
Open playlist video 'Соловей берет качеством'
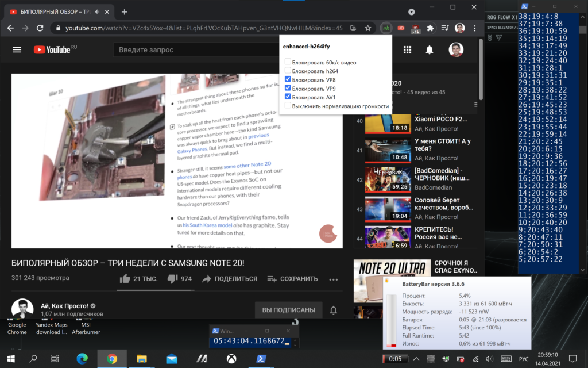444,204
